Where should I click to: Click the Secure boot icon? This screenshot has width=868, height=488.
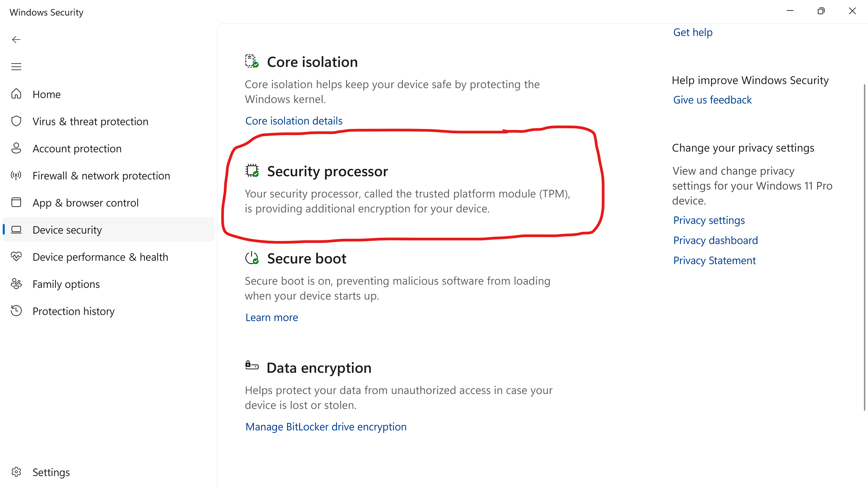coord(251,258)
